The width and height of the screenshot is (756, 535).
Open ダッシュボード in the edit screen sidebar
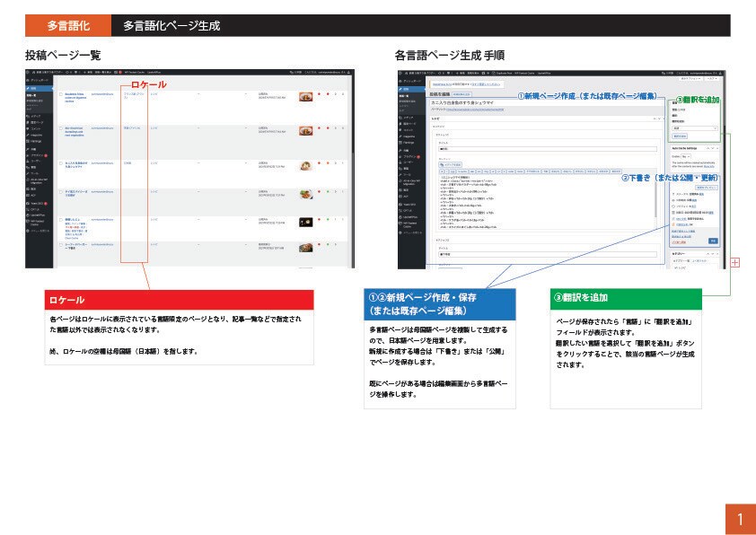411,81
